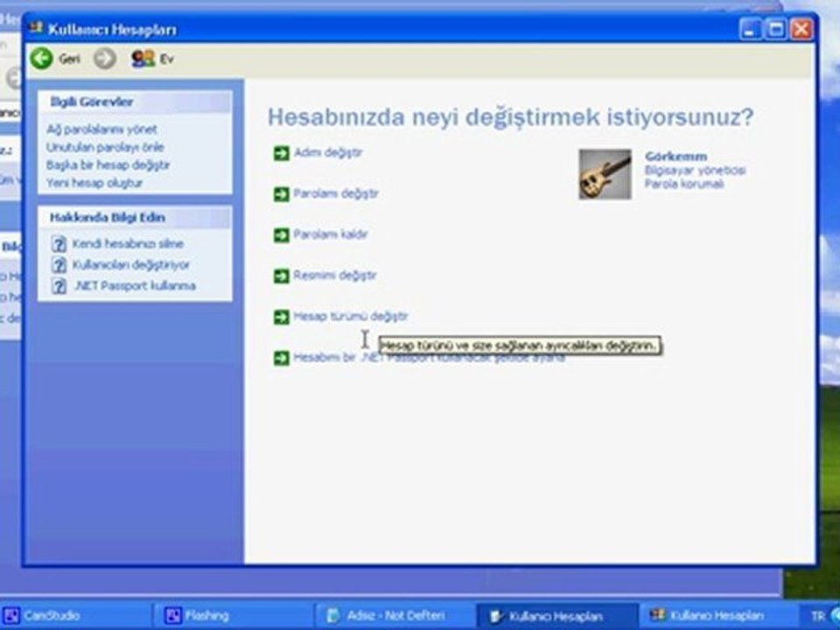The image size is (840, 630).
Task: Open .NET Passport kullanma help topic
Action: 135,285
